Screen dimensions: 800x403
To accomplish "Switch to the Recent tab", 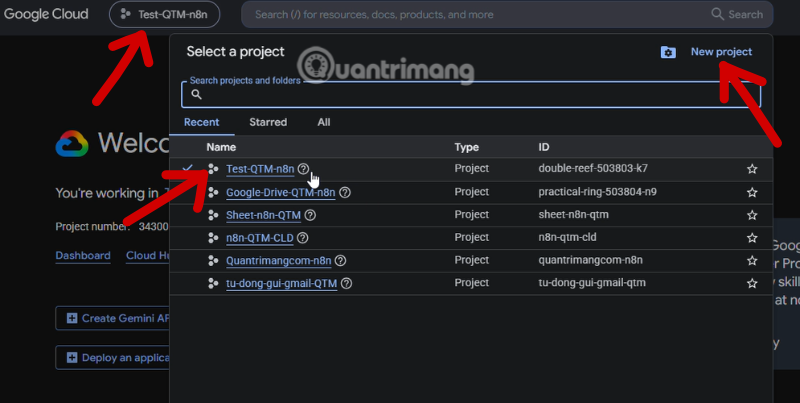I will [202, 122].
